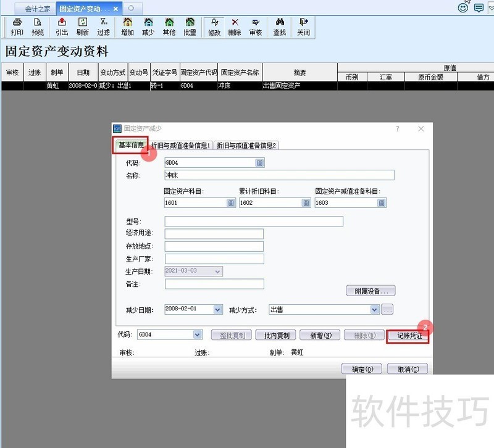Expand the 减少方式 出售 dropdown
Screen dimensions: 494x448
click(x=374, y=310)
